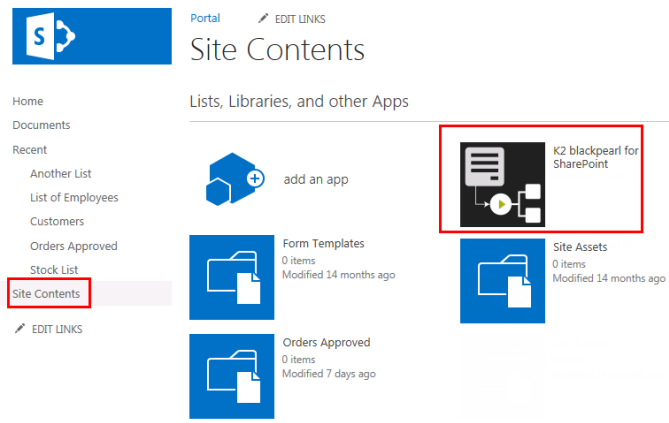Navigate to Home in the sidebar
669x423 pixels.
[x=28, y=101]
